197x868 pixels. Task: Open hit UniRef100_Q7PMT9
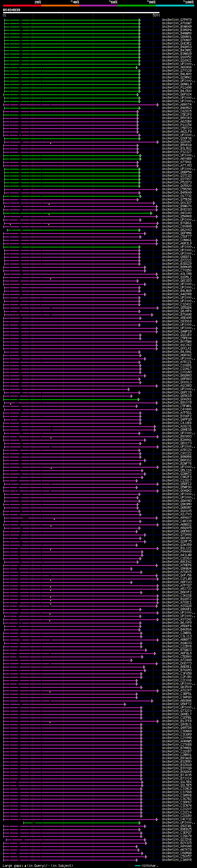click(177, 20)
